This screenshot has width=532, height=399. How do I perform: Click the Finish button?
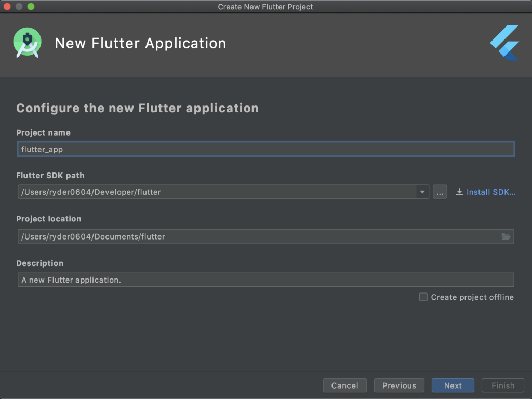pos(503,385)
